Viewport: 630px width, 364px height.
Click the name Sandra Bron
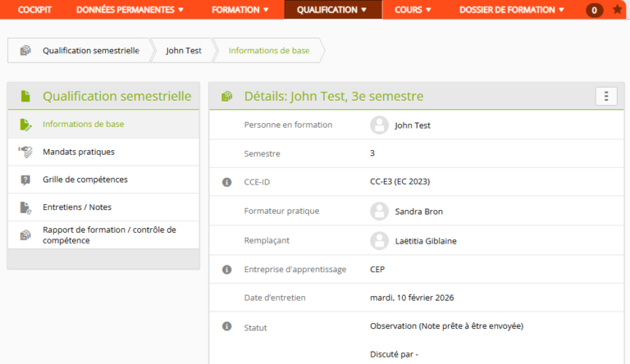click(418, 212)
